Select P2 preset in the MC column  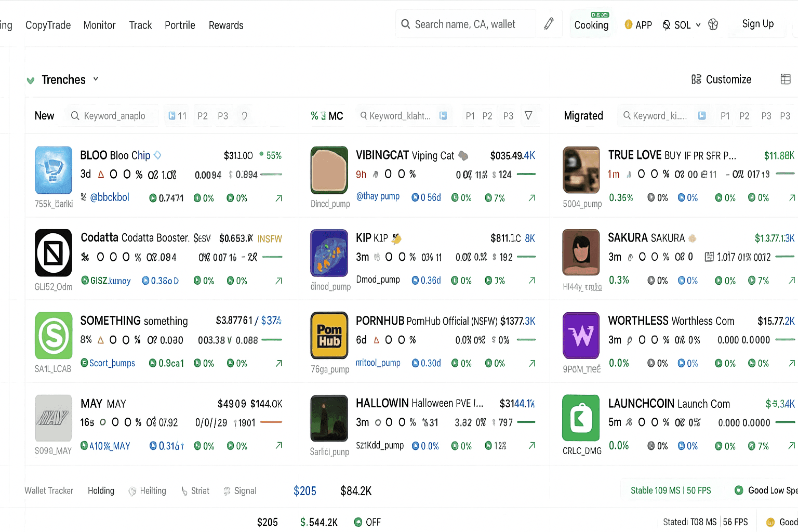(487, 116)
